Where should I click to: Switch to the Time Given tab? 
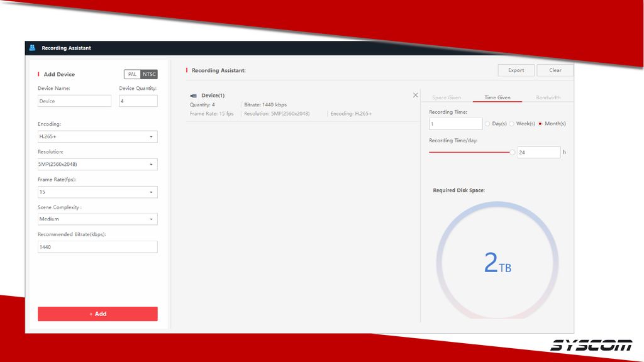[x=497, y=97]
